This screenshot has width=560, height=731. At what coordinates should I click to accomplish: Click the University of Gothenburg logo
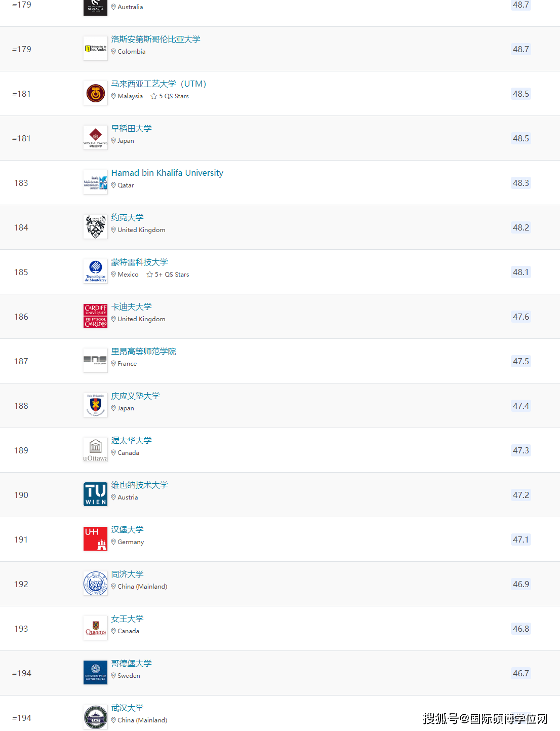click(95, 673)
